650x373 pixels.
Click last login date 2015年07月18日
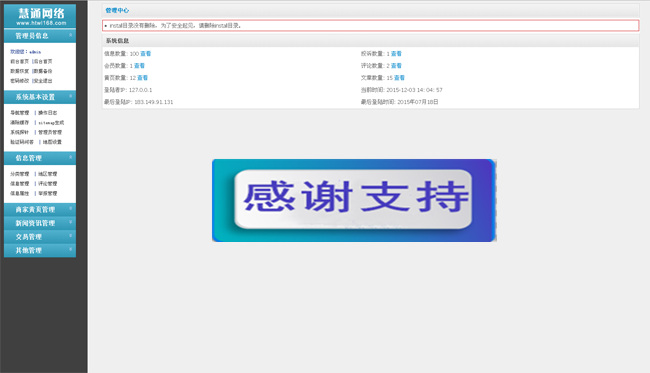(418, 102)
